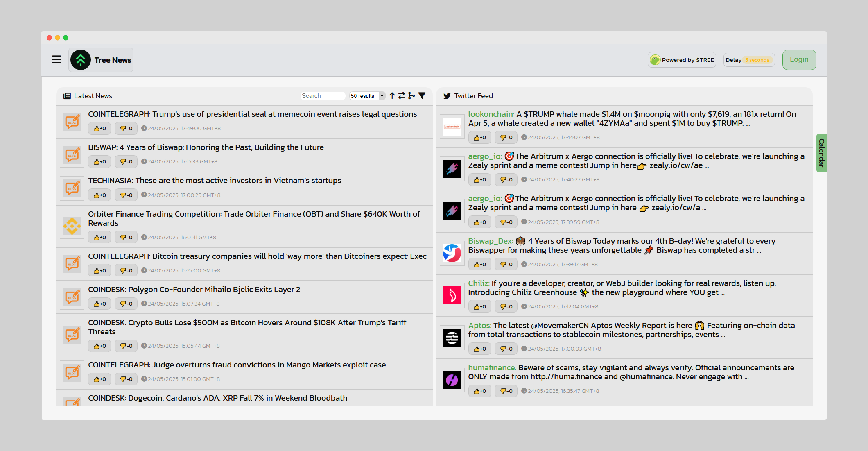Screen dimensions: 868x451
Task: Select the Latest News panel header
Action: (x=93, y=96)
